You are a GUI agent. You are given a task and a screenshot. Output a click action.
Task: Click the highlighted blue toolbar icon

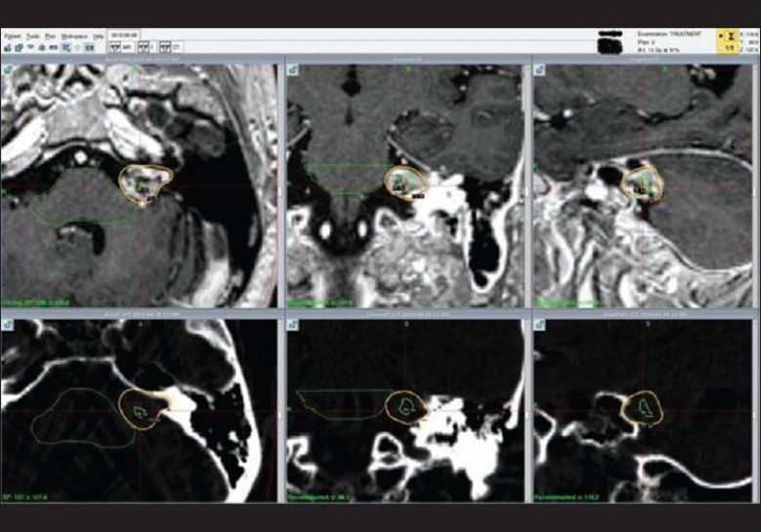(64, 47)
